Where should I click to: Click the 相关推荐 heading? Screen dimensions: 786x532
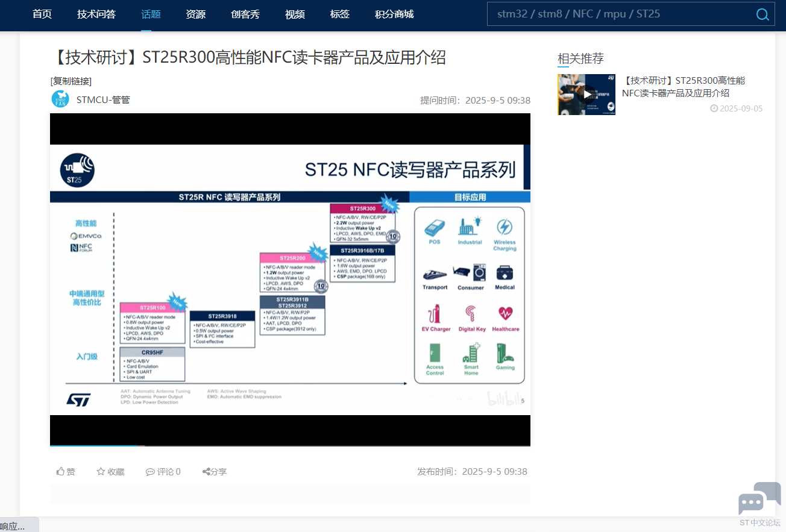click(580, 58)
